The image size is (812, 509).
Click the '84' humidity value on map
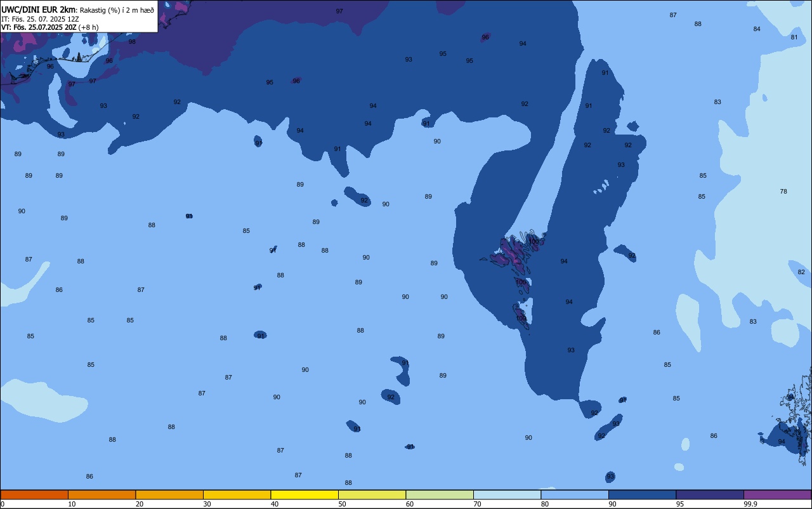tap(757, 29)
